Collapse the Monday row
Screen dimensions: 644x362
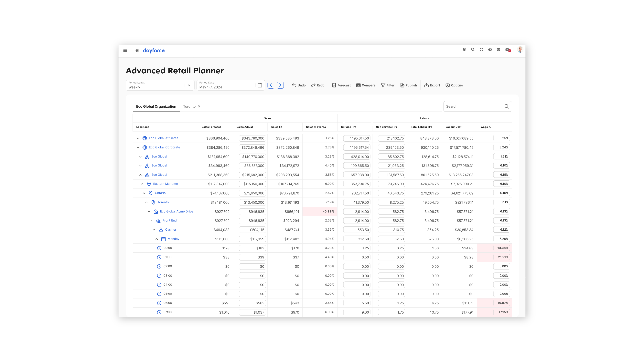click(x=156, y=239)
